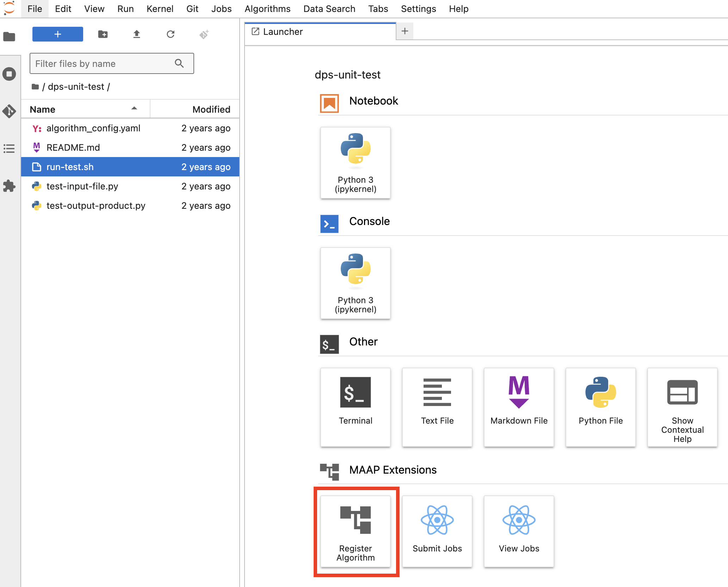The height and width of the screenshot is (587, 728).
Task: Open the Data Search menu
Action: [329, 9]
